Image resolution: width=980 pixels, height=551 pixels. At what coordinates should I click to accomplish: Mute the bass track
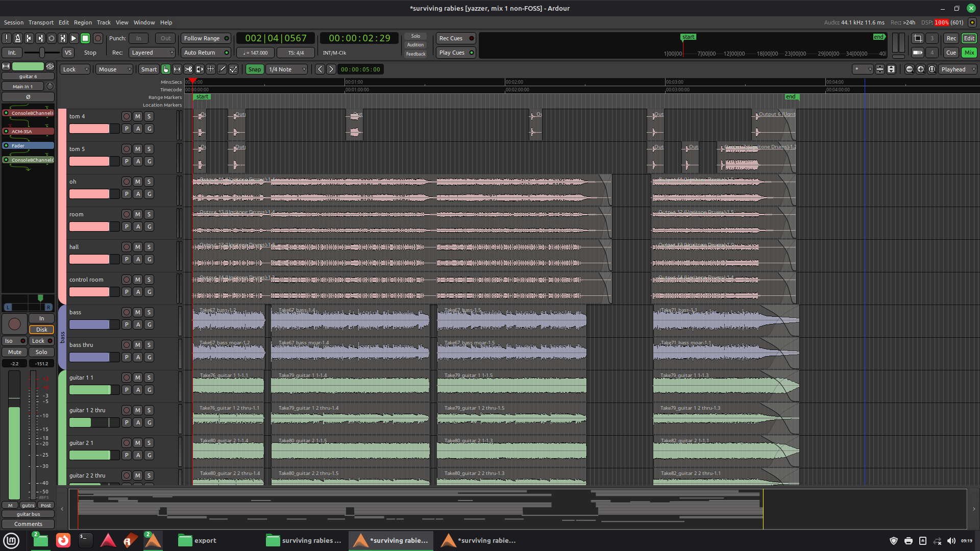138,312
